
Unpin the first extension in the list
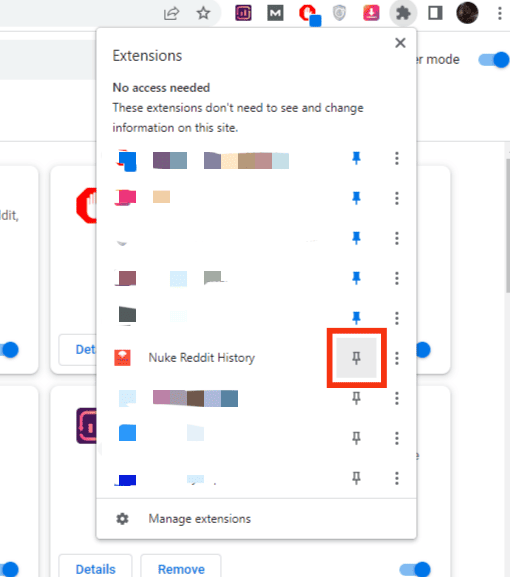(x=356, y=158)
